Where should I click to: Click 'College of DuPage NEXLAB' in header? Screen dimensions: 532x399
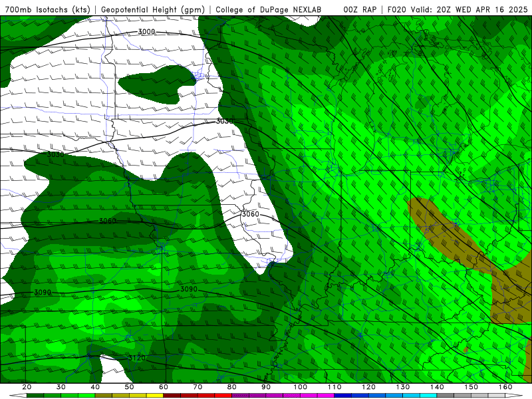click(x=269, y=9)
